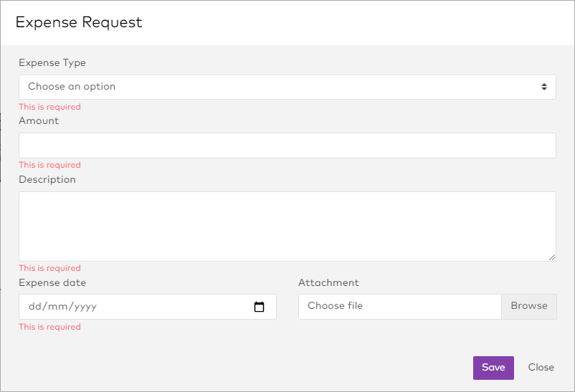Click the Description box resize handle
The width and height of the screenshot is (575, 392).
pos(551,257)
